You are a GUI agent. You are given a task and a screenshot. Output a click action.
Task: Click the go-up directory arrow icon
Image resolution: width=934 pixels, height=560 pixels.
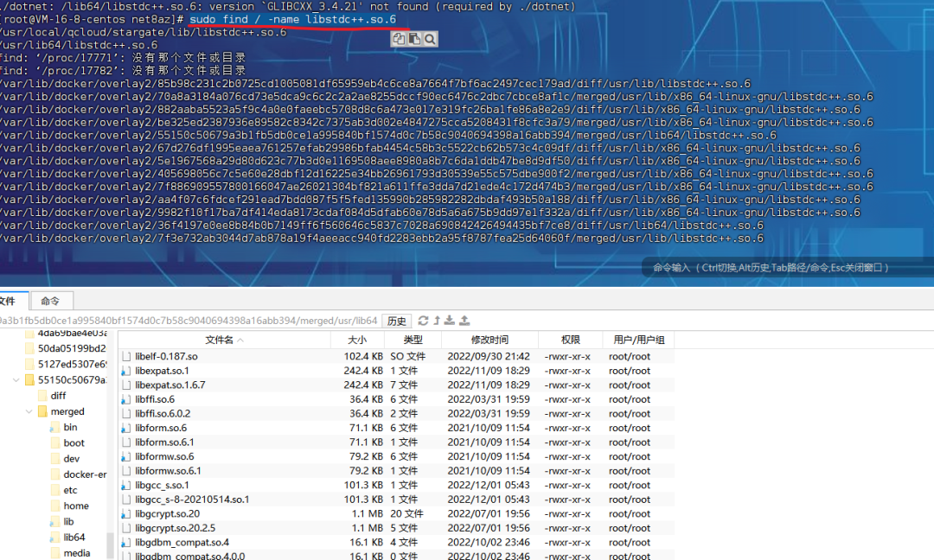click(x=437, y=319)
